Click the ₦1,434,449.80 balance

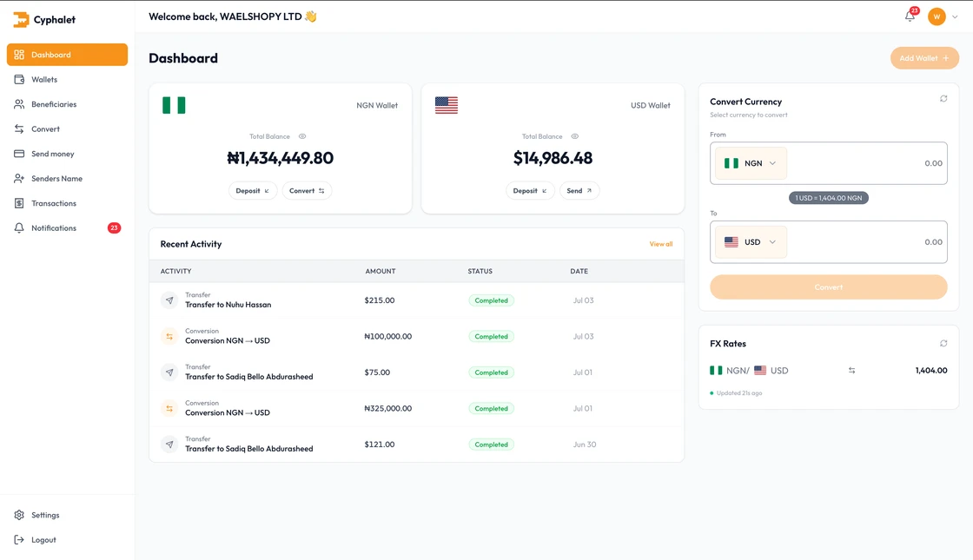[x=280, y=158]
